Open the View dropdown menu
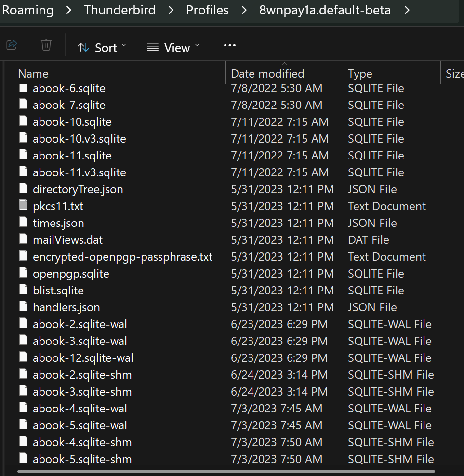 [173, 48]
